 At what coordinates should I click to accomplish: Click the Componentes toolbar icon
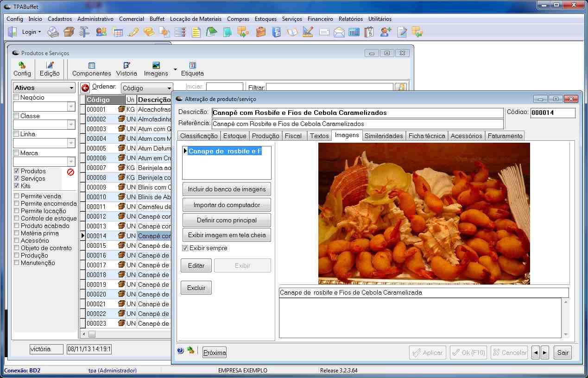[92, 69]
